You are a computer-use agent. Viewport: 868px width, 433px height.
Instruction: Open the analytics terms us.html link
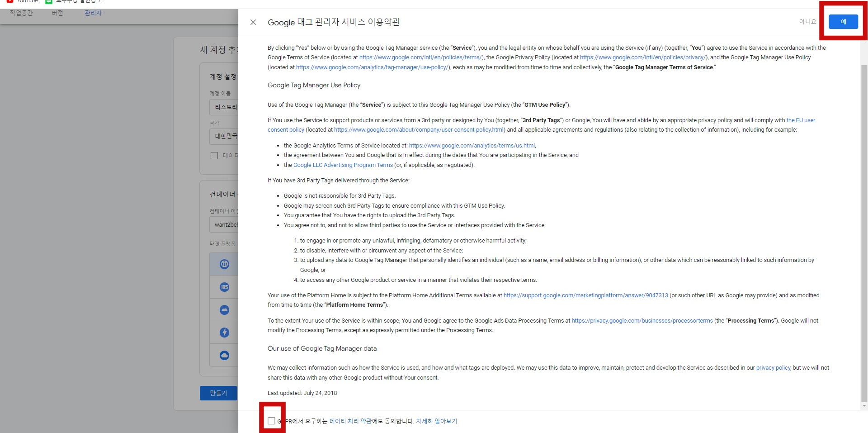[472, 146]
